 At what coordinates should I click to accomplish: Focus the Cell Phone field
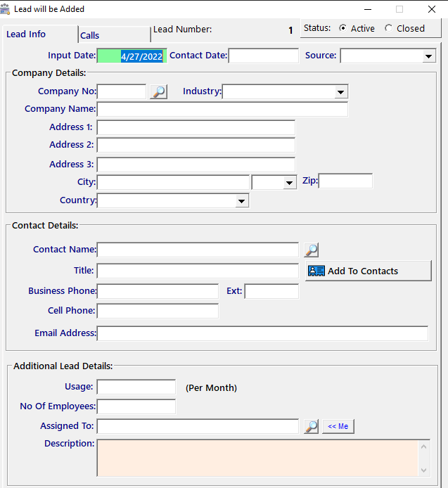click(x=158, y=311)
